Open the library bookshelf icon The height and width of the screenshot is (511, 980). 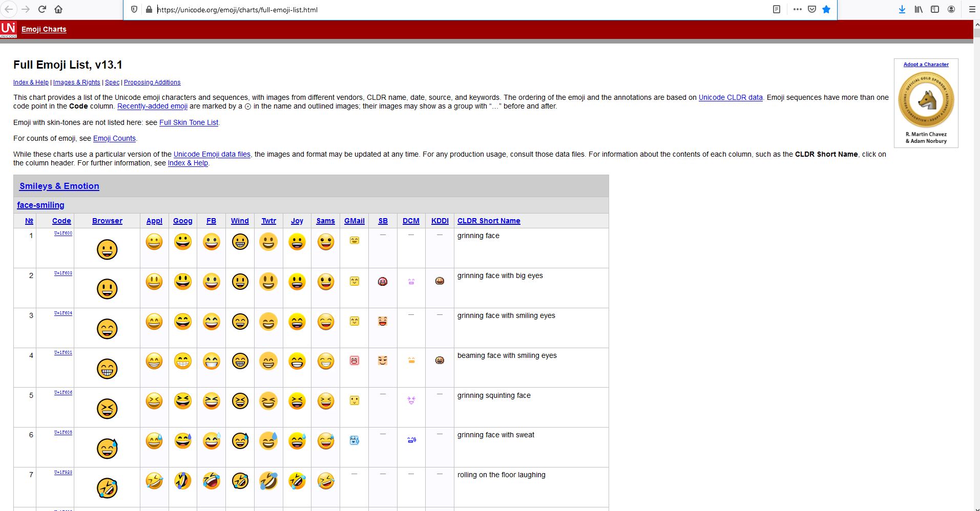919,9
